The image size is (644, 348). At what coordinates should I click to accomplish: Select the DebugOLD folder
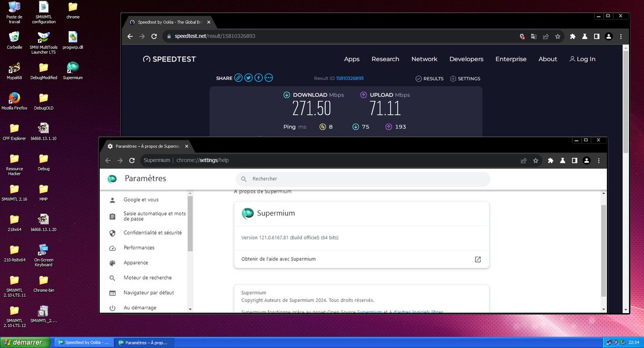(x=44, y=102)
